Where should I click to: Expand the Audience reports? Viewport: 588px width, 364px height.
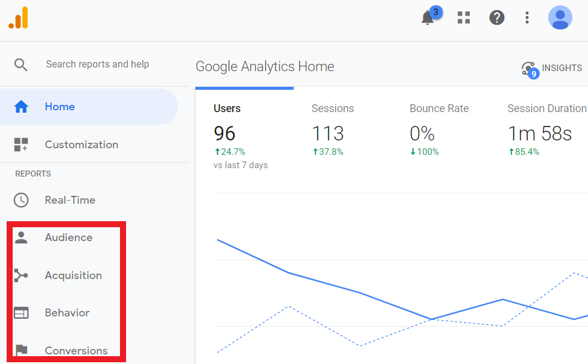(69, 237)
